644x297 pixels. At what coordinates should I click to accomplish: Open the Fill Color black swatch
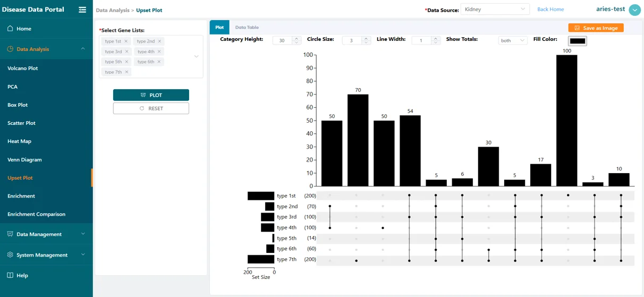[577, 41]
